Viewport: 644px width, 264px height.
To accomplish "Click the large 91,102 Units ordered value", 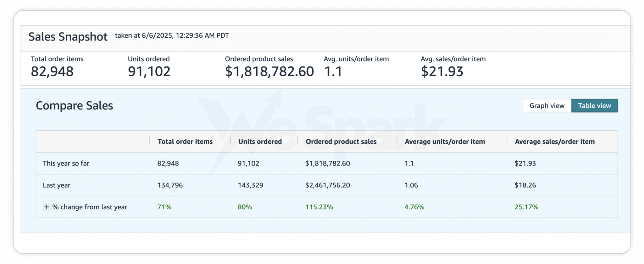I will [149, 72].
